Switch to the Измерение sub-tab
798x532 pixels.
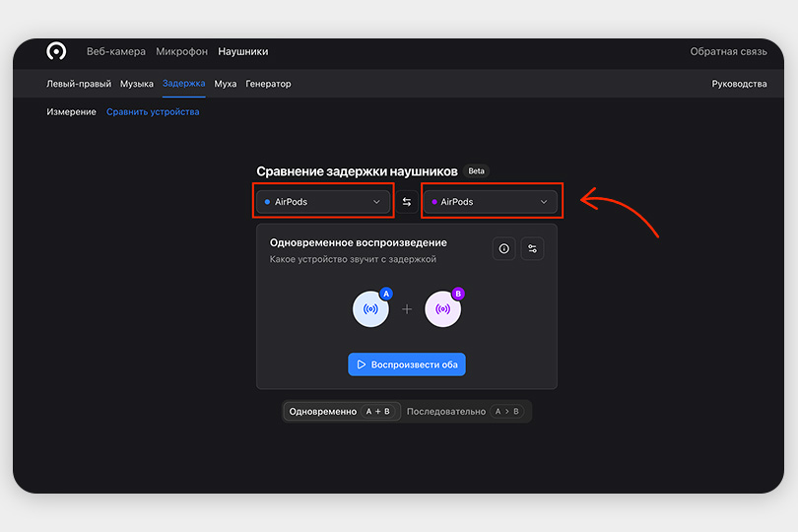pyautogui.click(x=71, y=112)
